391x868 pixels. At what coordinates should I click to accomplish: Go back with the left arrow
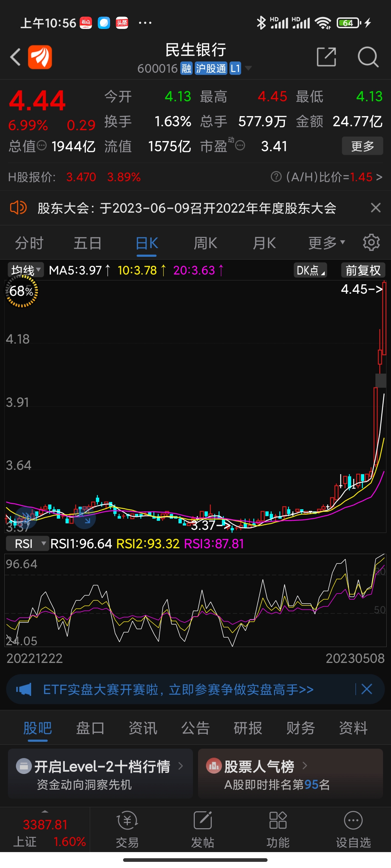[16, 57]
